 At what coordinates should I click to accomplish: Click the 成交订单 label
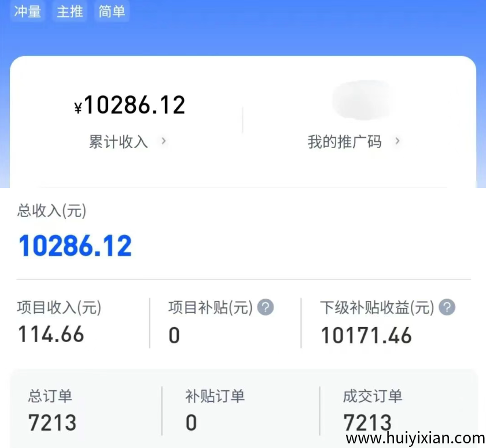(x=373, y=396)
